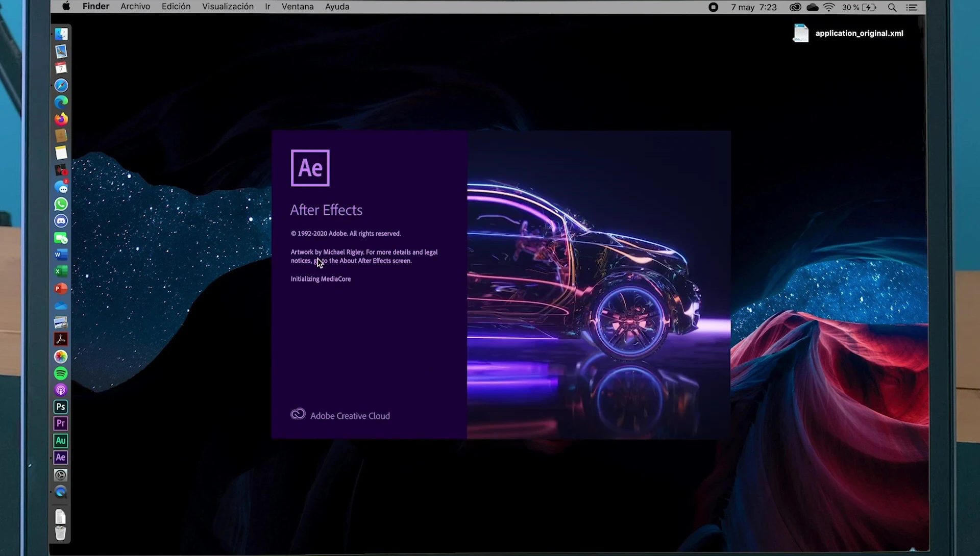Open the Contacts app in the dock
Image resolution: width=980 pixels, height=556 pixels.
coord(61,136)
